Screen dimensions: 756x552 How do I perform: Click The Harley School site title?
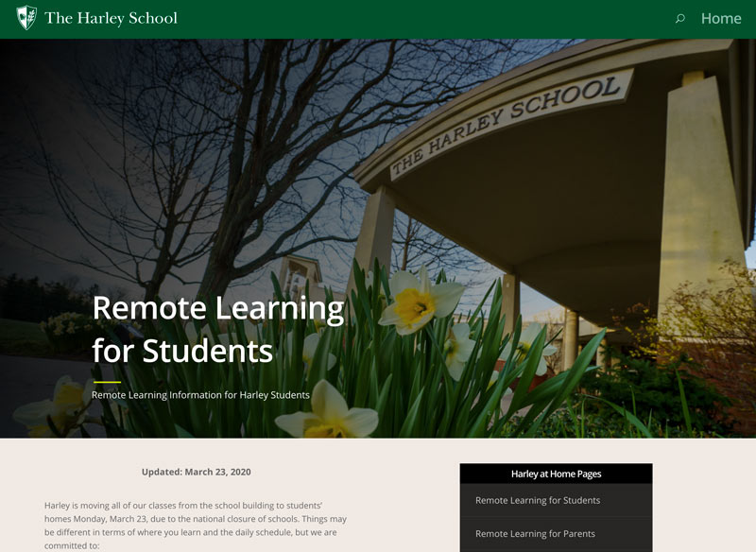click(111, 18)
